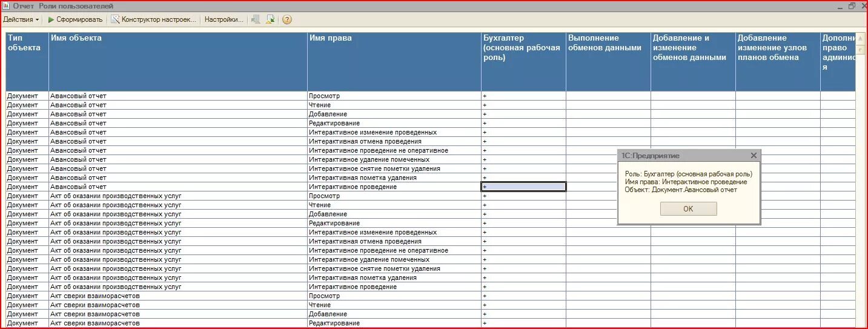Viewport: 868px width, 329px height.
Task: Select the Выполнение обменов данными header
Action: tap(609, 62)
